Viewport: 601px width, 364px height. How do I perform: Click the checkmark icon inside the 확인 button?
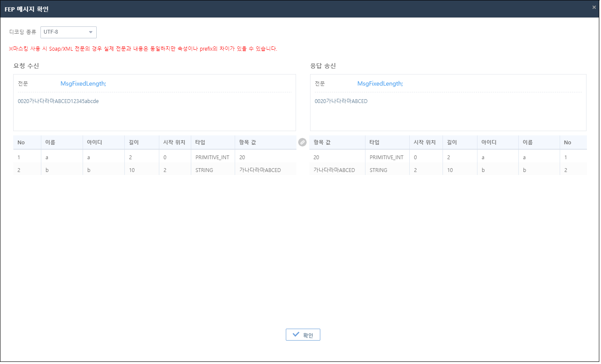[296, 335]
